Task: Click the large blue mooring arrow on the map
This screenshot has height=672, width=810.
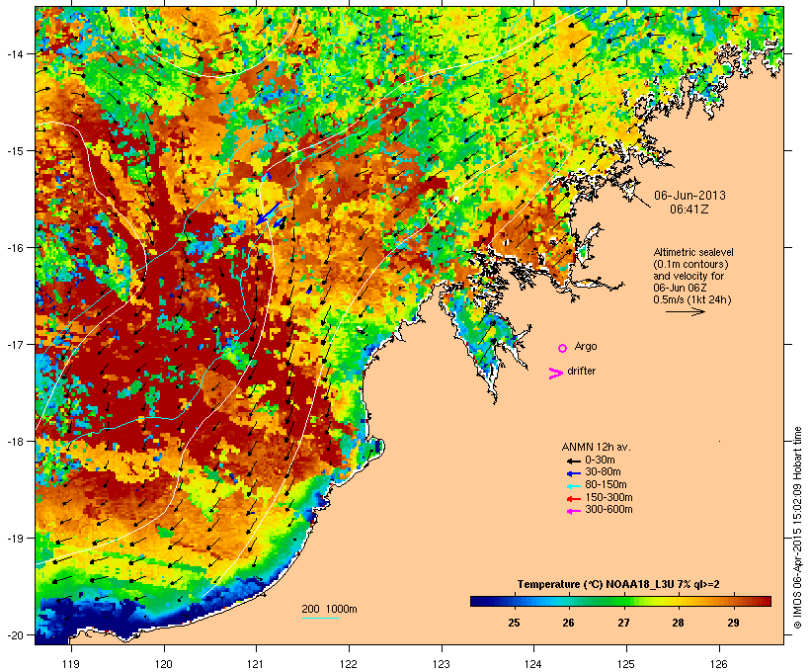Action: pos(269,213)
